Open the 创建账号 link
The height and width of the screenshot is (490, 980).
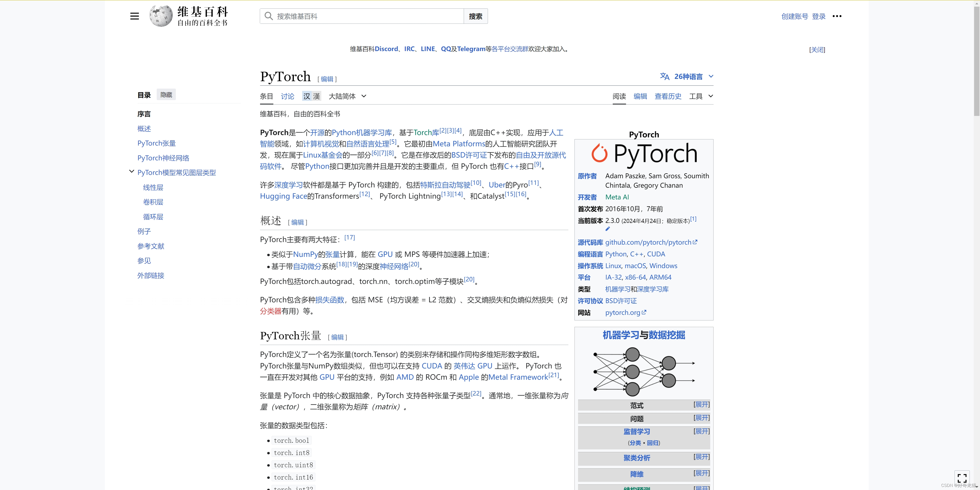(x=794, y=16)
